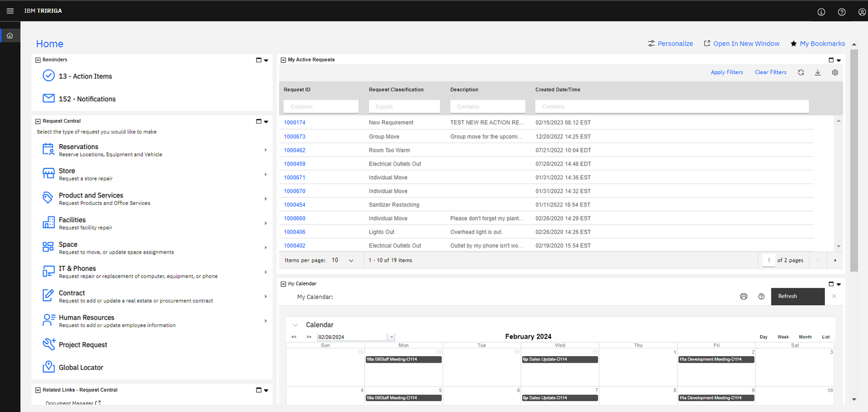Open My Active Requests settings gear

pyautogui.click(x=835, y=72)
